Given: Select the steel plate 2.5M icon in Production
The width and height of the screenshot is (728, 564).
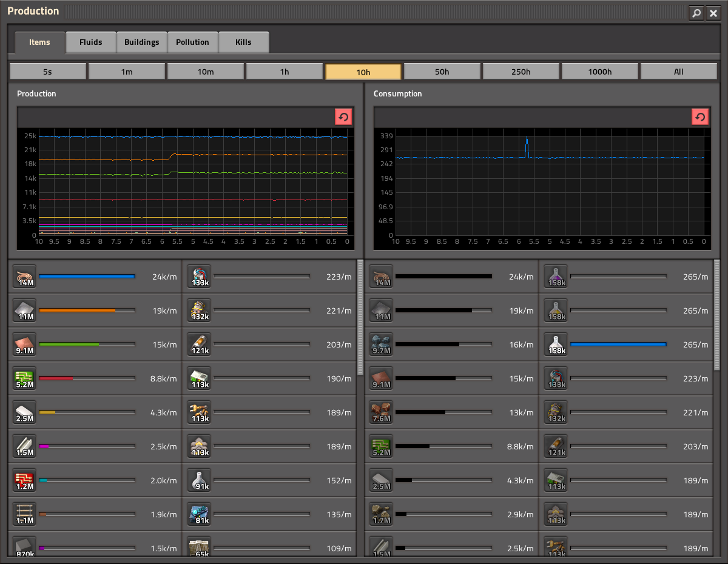Looking at the screenshot, I should 25,412.
